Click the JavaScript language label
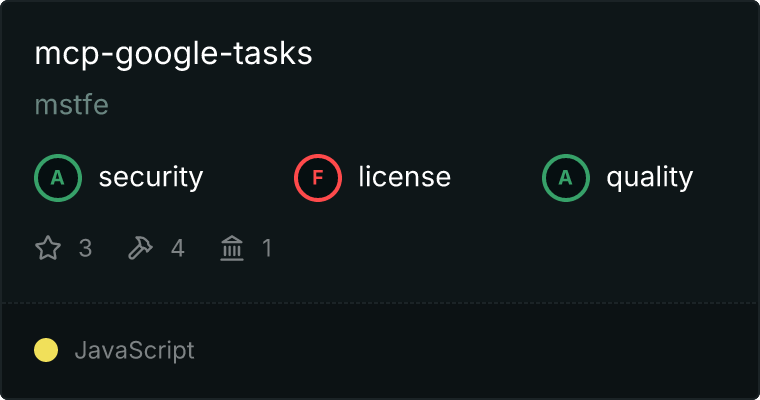The width and height of the screenshot is (760, 400). point(134,350)
